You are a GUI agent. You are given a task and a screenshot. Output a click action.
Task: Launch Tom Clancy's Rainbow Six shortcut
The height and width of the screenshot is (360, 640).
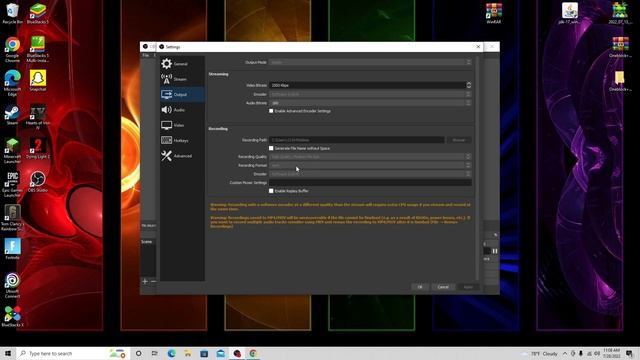(x=13, y=218)
